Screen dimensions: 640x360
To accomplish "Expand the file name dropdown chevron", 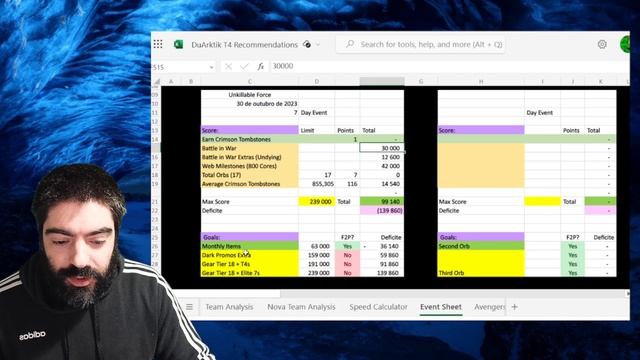I will pyautogui.click(x=318, y=44).
